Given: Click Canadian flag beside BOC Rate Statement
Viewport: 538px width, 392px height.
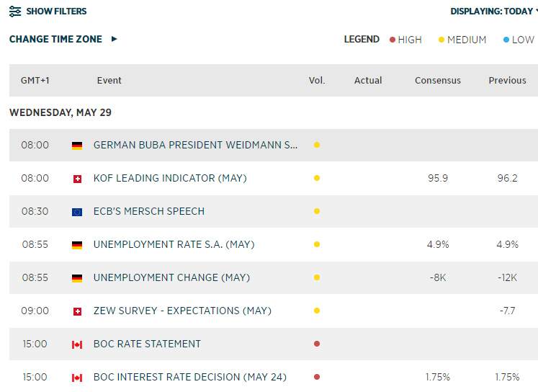Looking at the screenshot, I should click(77, 344).
